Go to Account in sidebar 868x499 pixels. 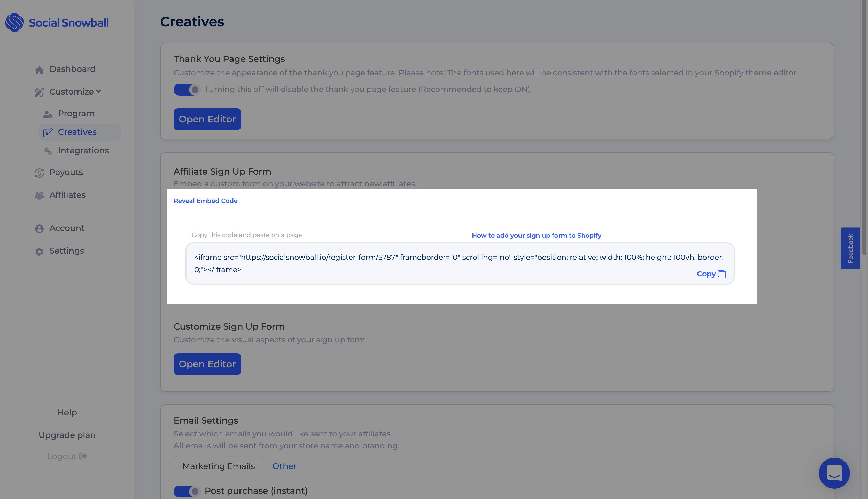pos(67,228)
